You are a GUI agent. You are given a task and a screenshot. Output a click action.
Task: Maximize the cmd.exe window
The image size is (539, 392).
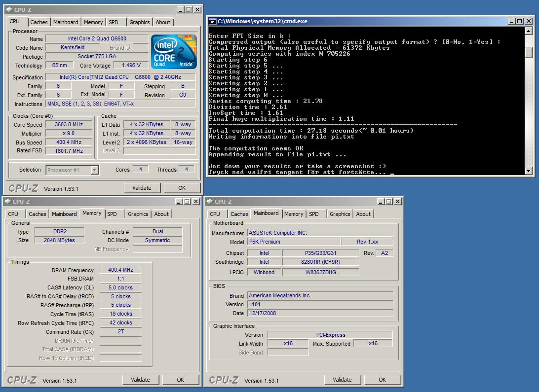point(520,21)
